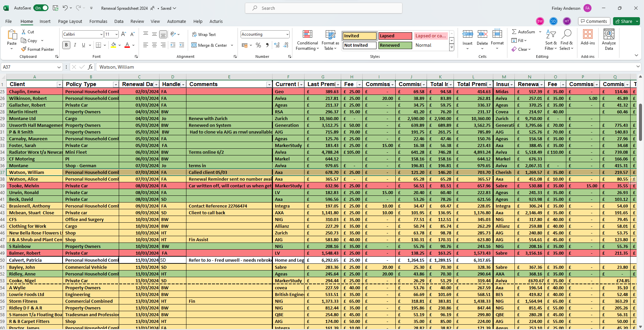Click the AutoSum sigma icon
This screenshot has height=330, width=644.
click(514, 32)
